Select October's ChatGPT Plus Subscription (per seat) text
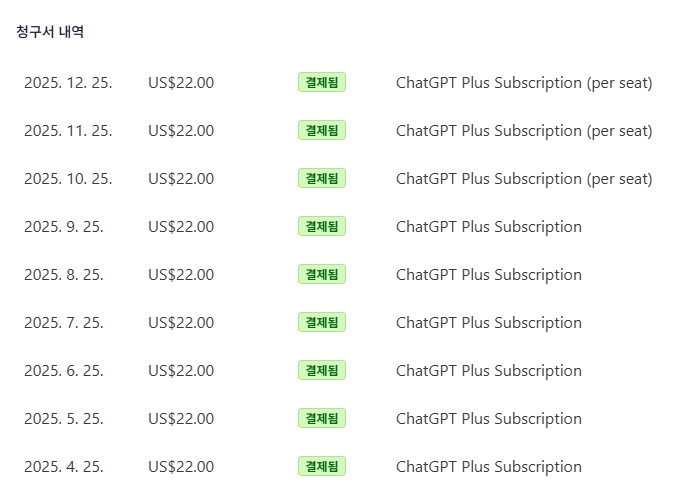The image size is (673, 492). pos(524,179)
